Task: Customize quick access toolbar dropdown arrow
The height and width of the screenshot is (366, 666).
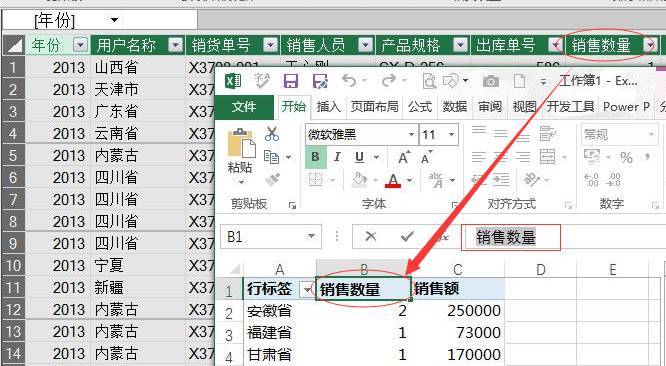Action: click(x=543, y=82)
